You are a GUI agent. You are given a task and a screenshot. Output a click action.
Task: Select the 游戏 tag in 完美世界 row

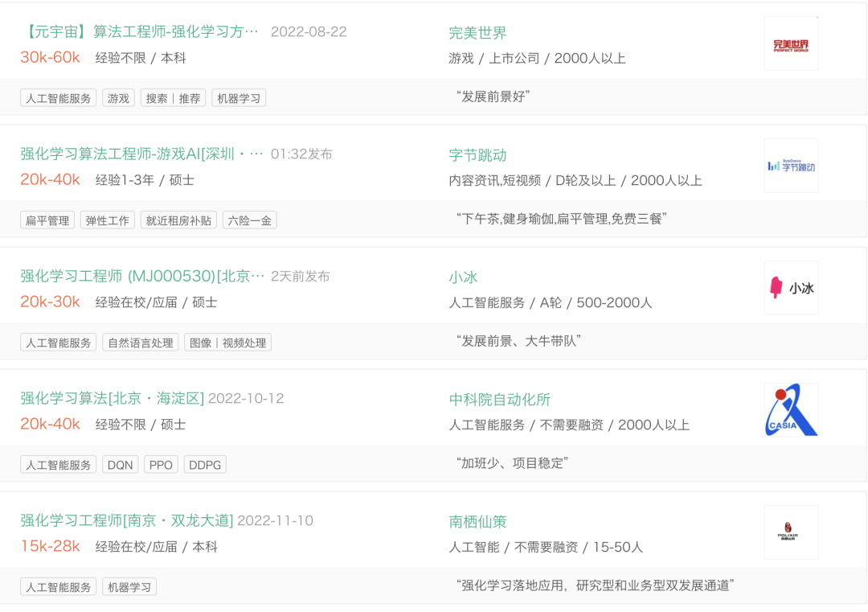[x=118, y=98]
